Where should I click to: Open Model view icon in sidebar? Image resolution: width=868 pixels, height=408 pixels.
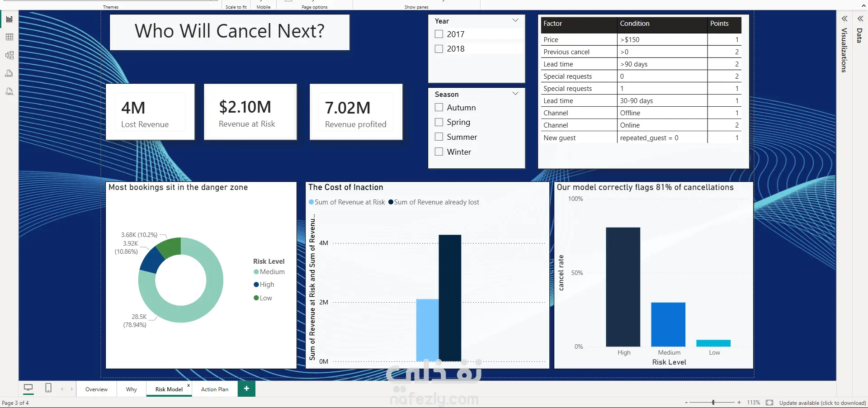tap(9, 55)
